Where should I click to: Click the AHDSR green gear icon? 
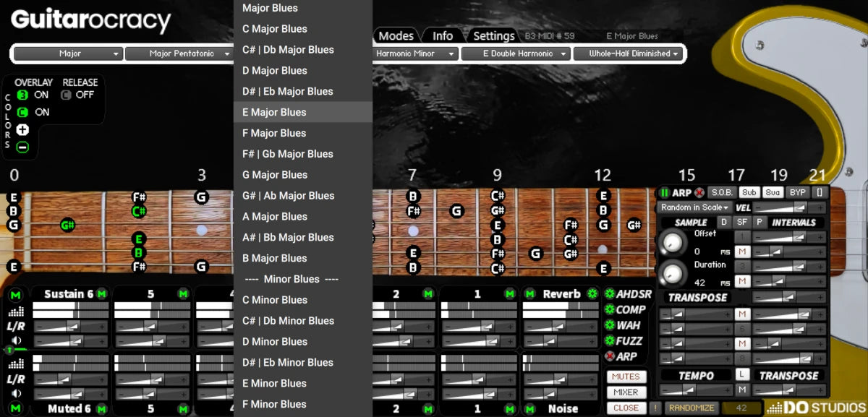tap(609, 294)
